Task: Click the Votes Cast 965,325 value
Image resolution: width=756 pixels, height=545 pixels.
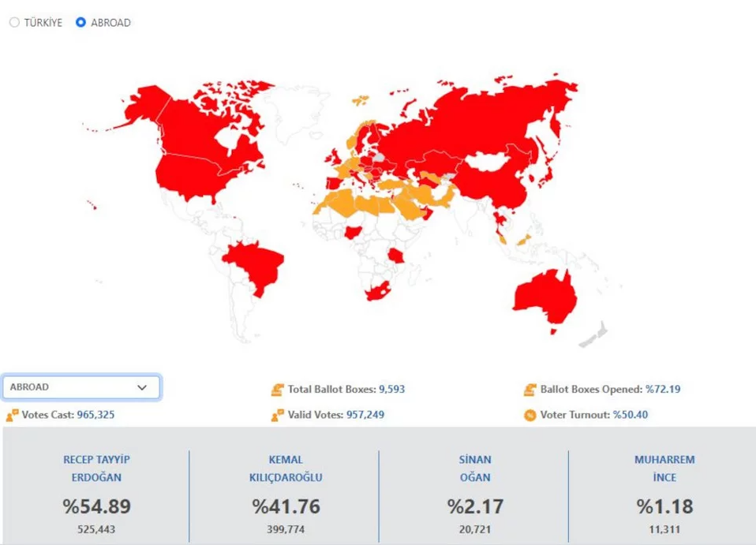Action: pos(95,415)
